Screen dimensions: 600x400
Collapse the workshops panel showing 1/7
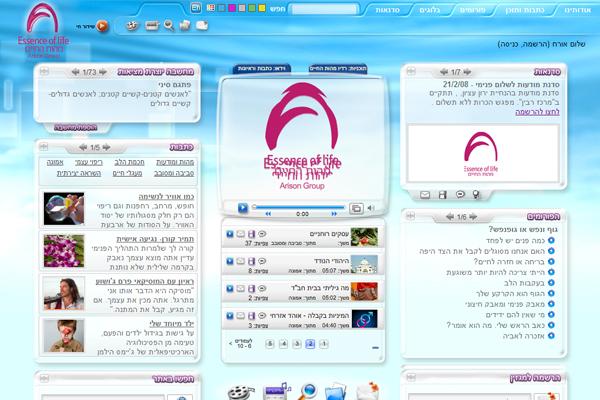pos(411,71)
